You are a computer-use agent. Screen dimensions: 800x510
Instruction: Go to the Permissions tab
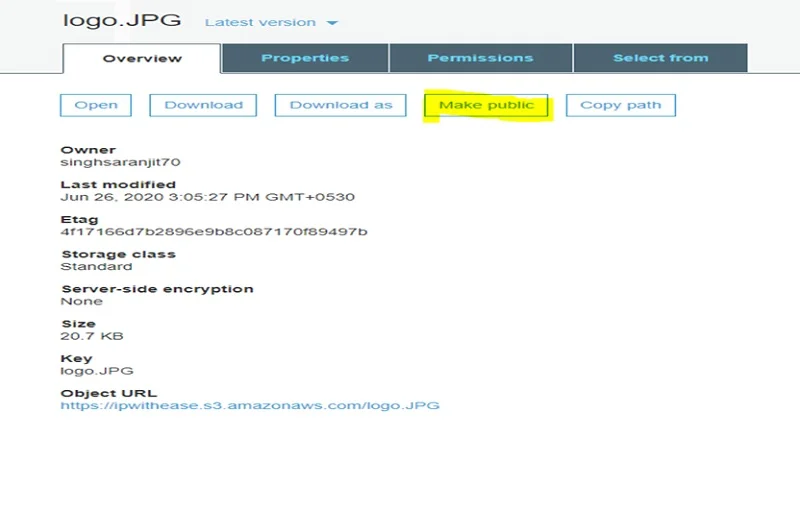480,58
